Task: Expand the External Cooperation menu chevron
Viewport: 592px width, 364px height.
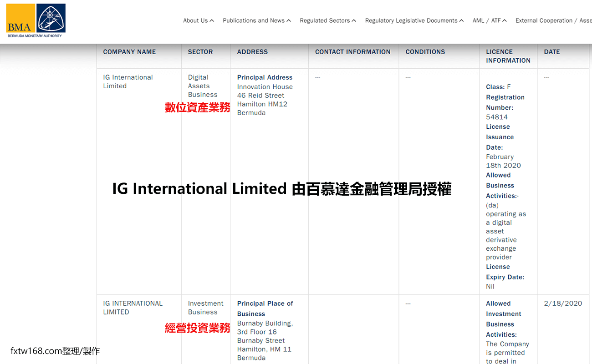Action: point(553,20)
